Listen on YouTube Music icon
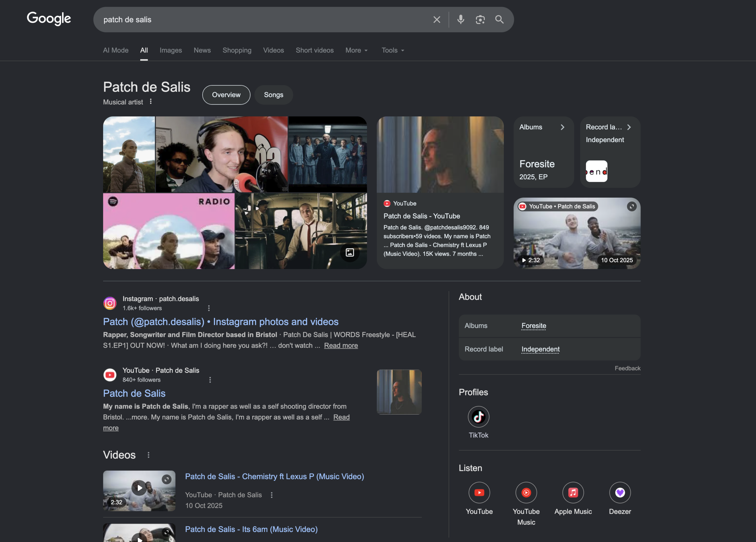756x542 pixels. 526,492
